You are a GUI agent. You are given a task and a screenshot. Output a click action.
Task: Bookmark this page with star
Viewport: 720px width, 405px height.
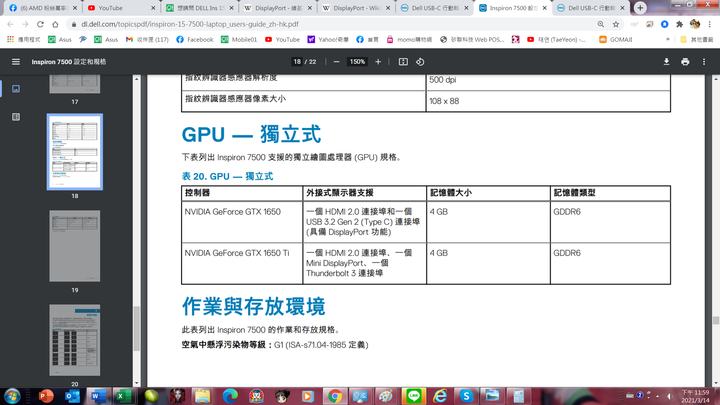tap(616, 24)
